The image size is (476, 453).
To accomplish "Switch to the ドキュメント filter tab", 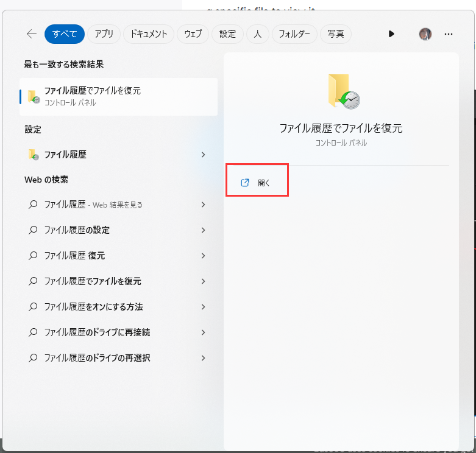I will pos(149,34).
